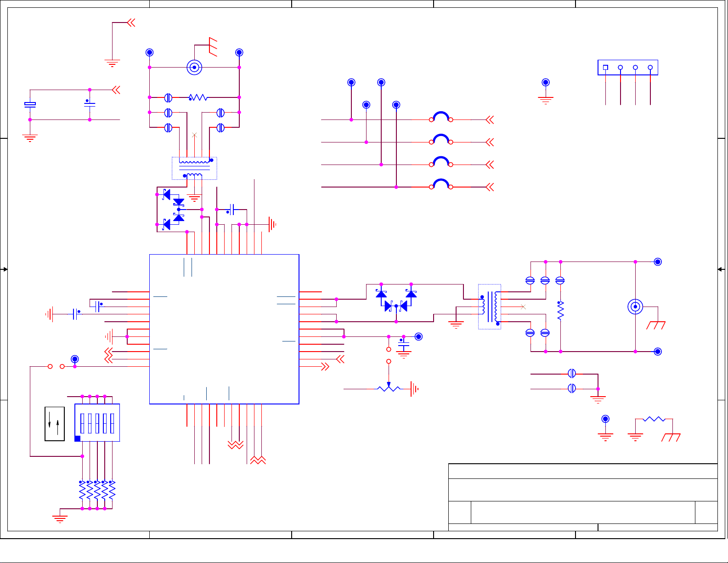Screen dimensions: 728x563
Task: Click the coaxial connector symbol at top
Action: click(194, 68)
